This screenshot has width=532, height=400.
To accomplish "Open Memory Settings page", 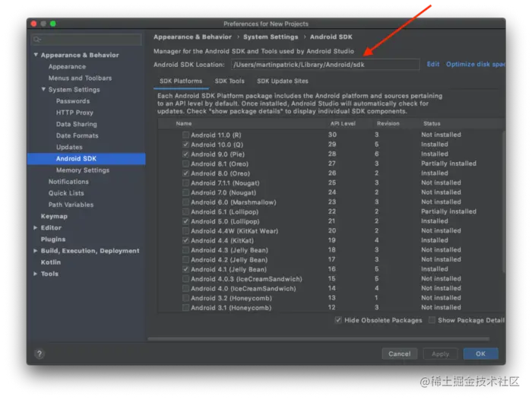I will (x=82, y=170).
